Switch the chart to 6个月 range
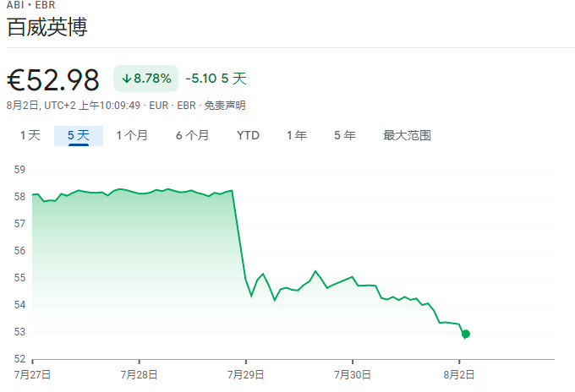 click(192, 135)
